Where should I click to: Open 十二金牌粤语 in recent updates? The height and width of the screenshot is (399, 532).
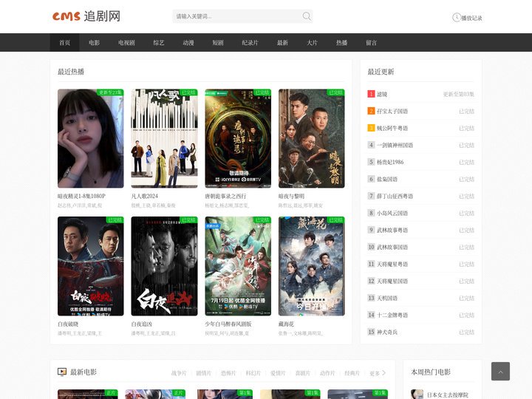click(x=392, y=315)
